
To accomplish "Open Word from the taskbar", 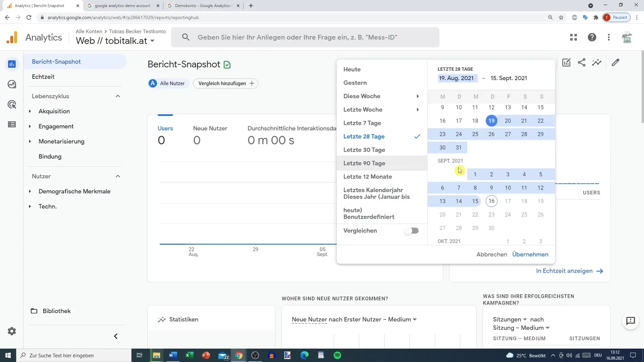I will pyautogui.click(x=173, y=355).
